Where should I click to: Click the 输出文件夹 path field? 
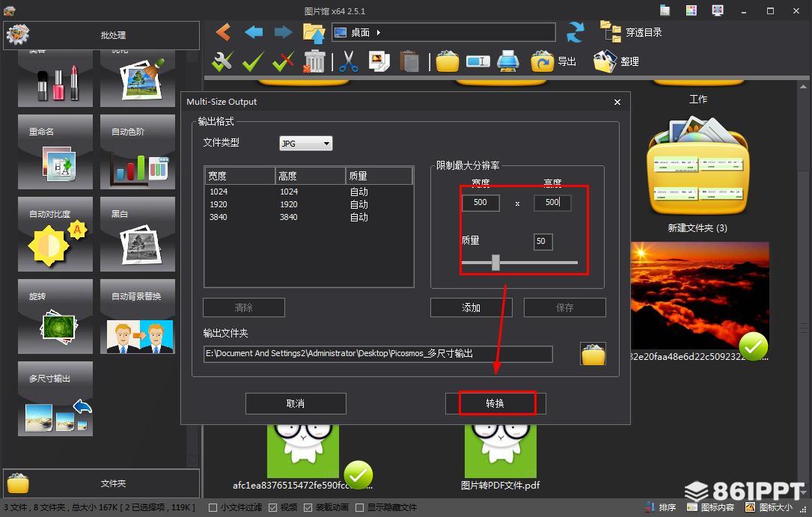(x=379, y=354)
